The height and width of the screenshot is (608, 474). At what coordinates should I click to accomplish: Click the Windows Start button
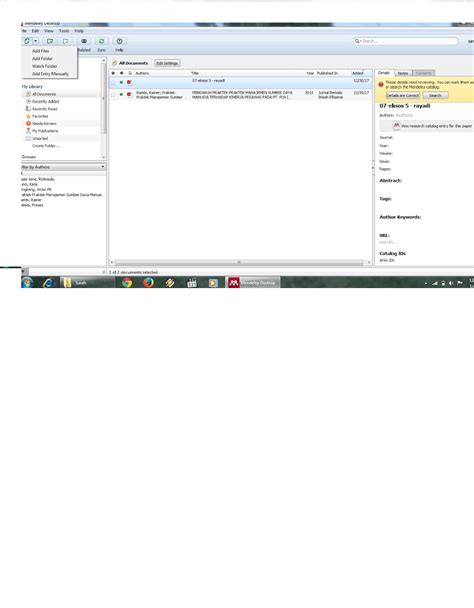(x=27, y=283)
